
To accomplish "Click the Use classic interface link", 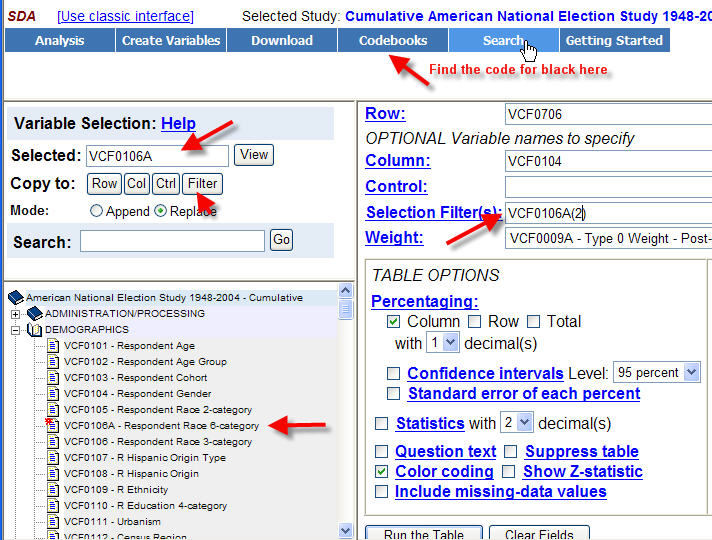I will pos(125,16).
